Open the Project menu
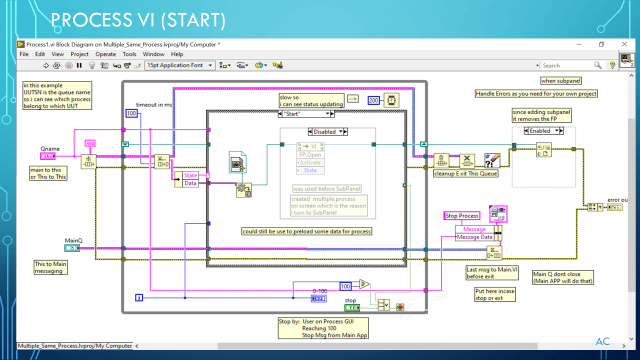This screenshot has height=360, width=640. click(79, 54)
